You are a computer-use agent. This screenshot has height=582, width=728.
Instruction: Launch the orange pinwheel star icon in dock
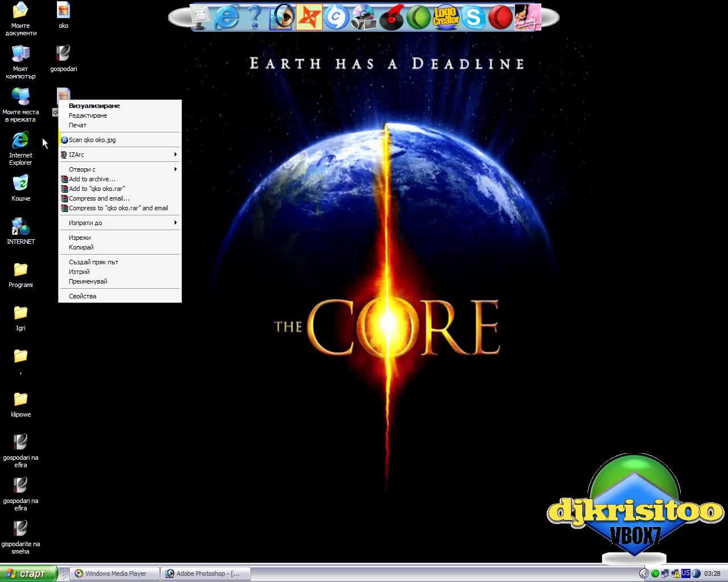coord(309,17)
